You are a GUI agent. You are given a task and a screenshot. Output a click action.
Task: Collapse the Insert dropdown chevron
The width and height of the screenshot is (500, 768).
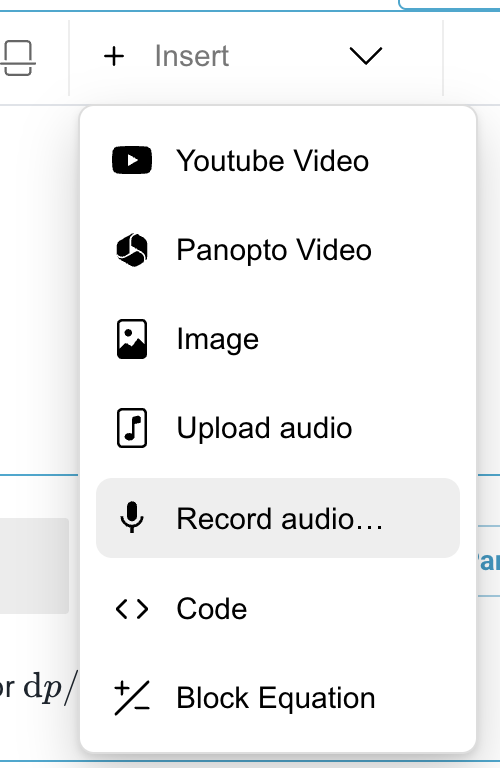tap(365, 56)
